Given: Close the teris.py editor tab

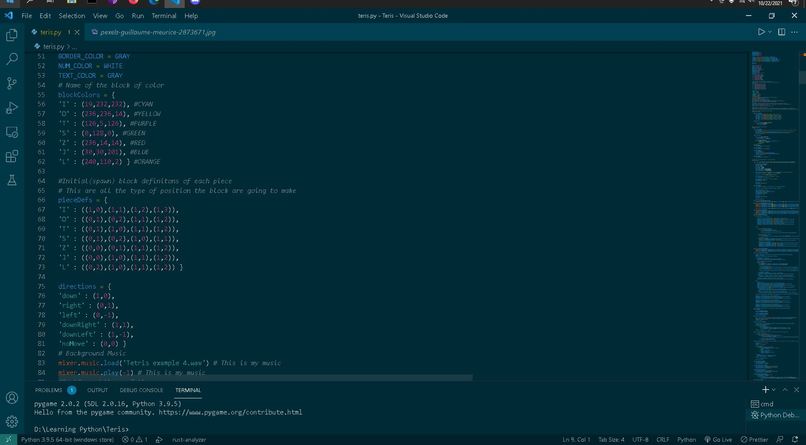Looking at the screenshot, I should [77, 32].
